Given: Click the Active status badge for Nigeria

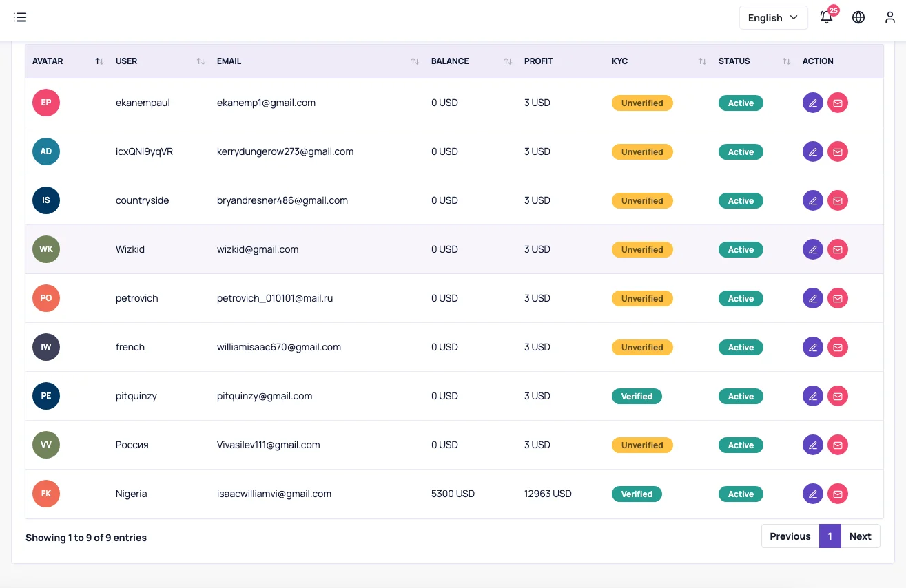Looking at the screenshot, I should click(x=741, y=494).
